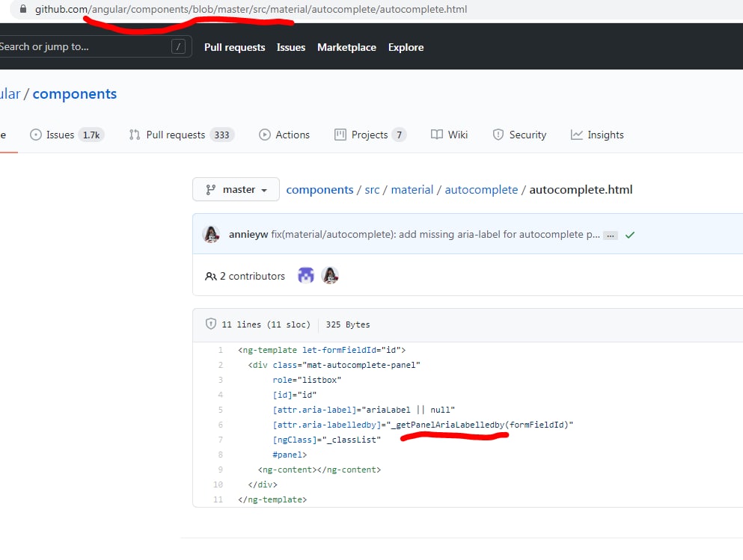Click line number 6 of code
The image size is (743, 560).
click(220, 425)
